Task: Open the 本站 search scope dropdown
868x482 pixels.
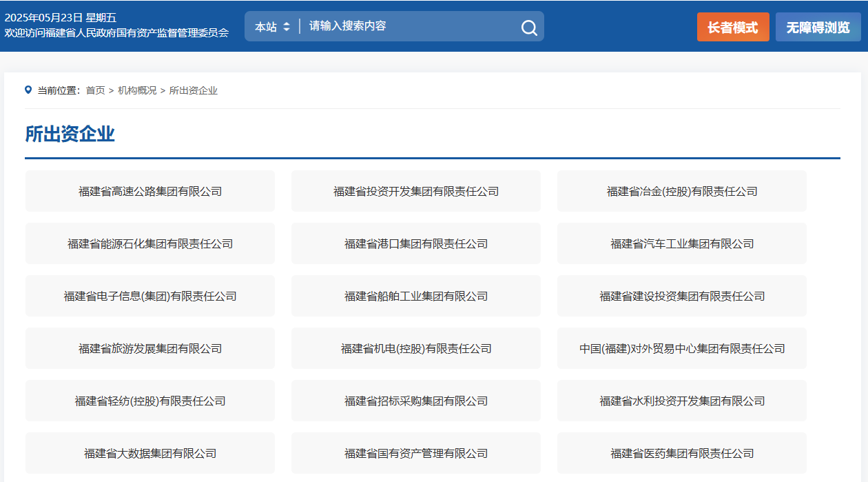Action: coord(272,27)
